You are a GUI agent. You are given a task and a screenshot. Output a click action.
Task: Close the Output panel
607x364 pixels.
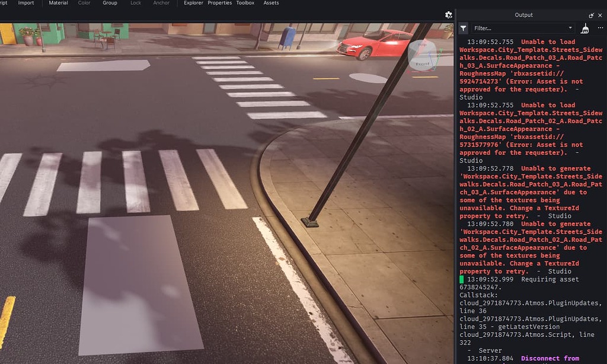[600, 15]
